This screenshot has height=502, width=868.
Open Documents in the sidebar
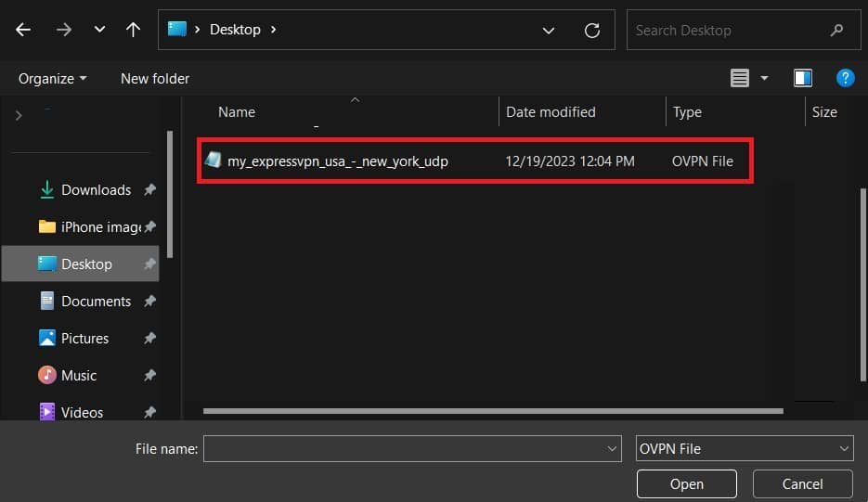point(85,301)
